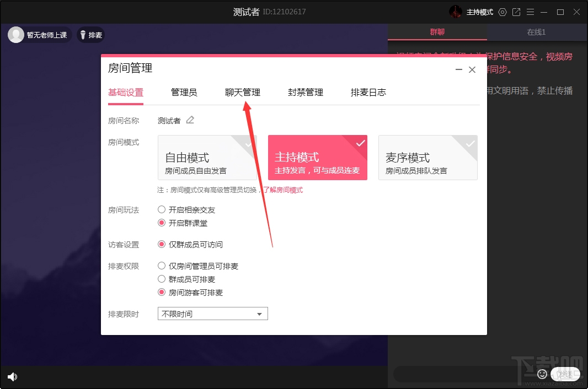Switch to the 管理员 tab
The image size is (588, 389).
(x=185, y=92)
